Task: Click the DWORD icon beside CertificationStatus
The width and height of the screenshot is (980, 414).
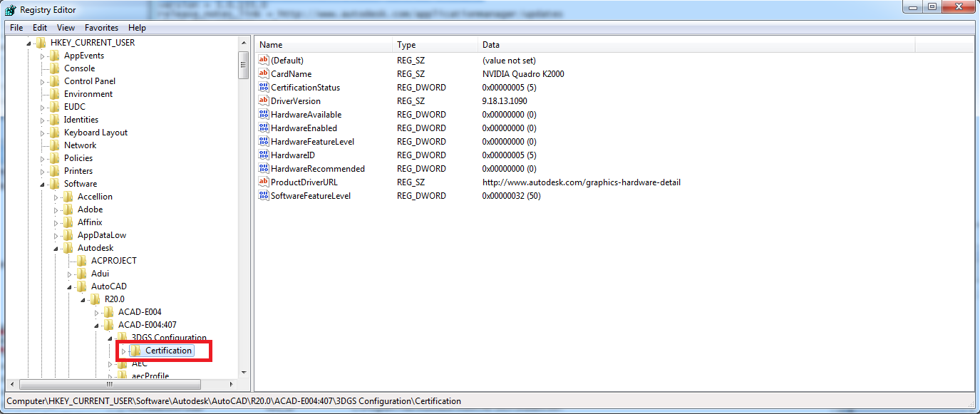Action: click(263, 87)
